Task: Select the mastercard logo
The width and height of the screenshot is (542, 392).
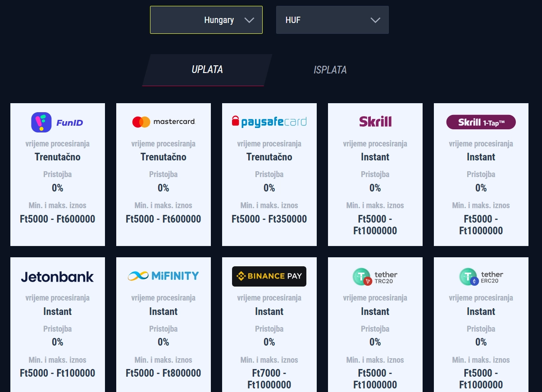Action: coord(164,122)
